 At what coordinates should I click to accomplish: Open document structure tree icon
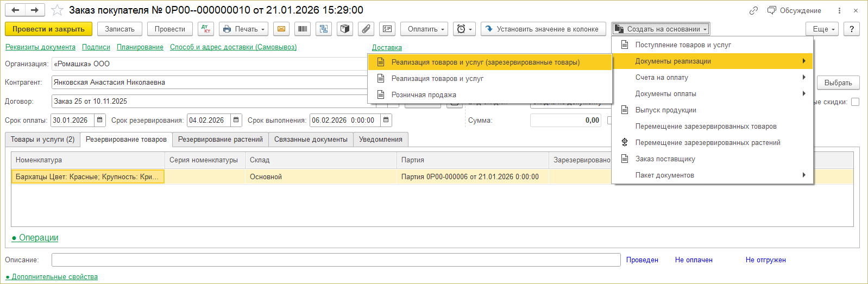324,29
